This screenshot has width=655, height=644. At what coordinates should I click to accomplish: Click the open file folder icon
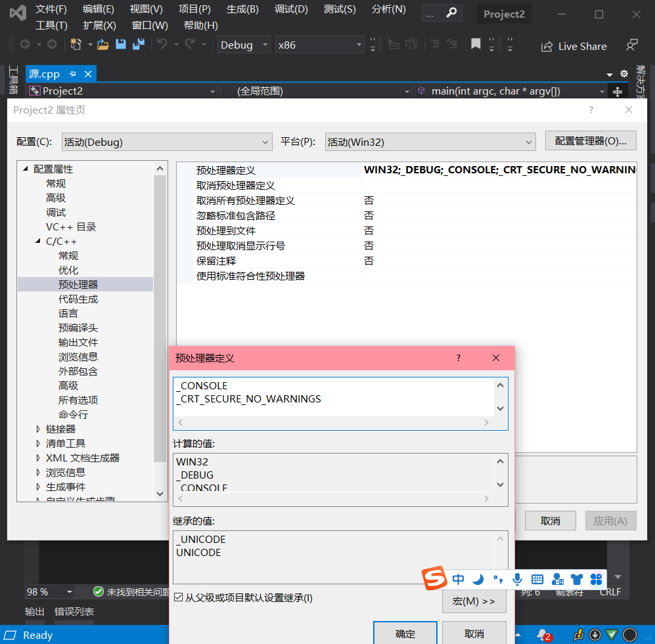(102, 44)
